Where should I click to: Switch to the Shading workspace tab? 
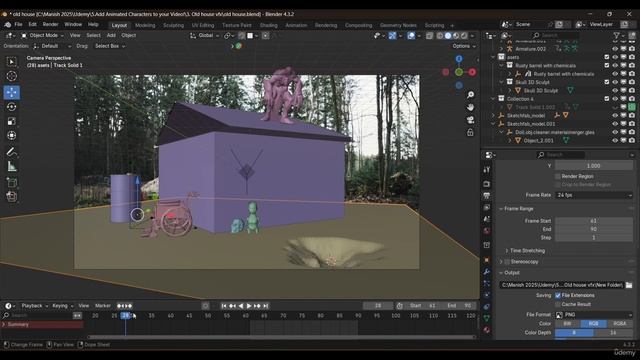[x=268, y=25]
